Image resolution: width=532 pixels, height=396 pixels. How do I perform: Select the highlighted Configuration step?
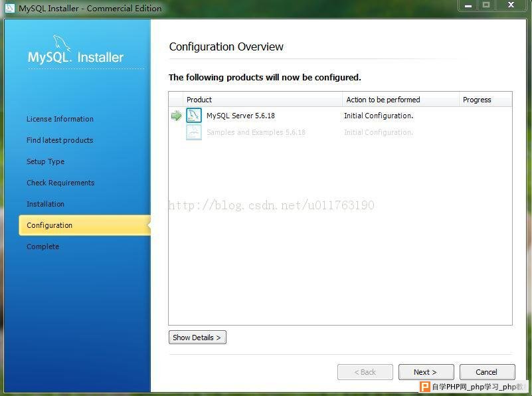click(85, 225)
